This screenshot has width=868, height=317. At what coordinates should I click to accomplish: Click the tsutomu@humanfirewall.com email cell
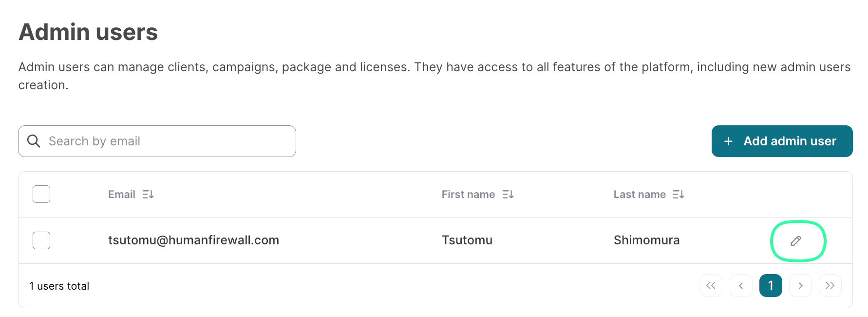(193, 240)
